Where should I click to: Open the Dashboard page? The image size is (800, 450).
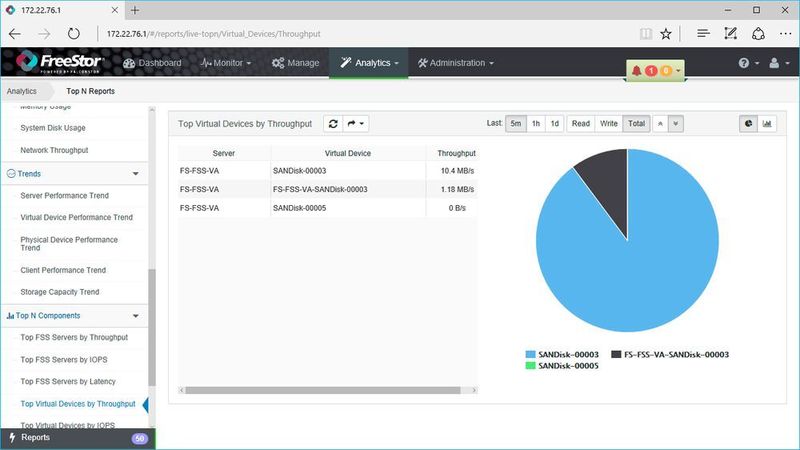click(x=152, y=63)
